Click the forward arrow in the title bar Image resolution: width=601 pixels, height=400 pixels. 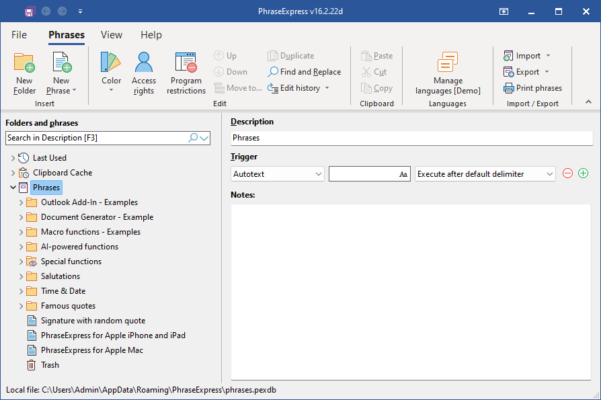62,11
